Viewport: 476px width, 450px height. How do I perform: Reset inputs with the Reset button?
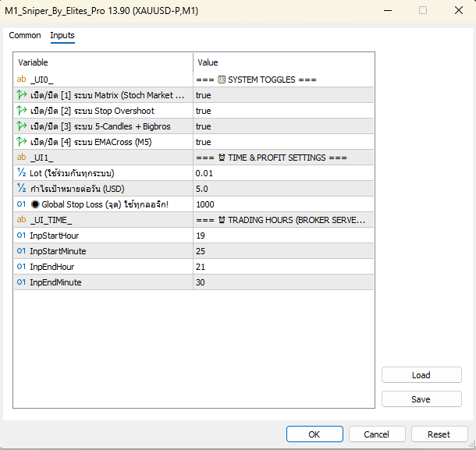439,434
